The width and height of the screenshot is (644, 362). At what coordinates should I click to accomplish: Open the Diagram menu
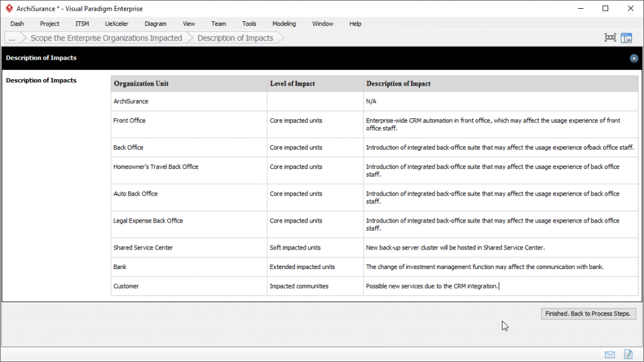[155, 24]
